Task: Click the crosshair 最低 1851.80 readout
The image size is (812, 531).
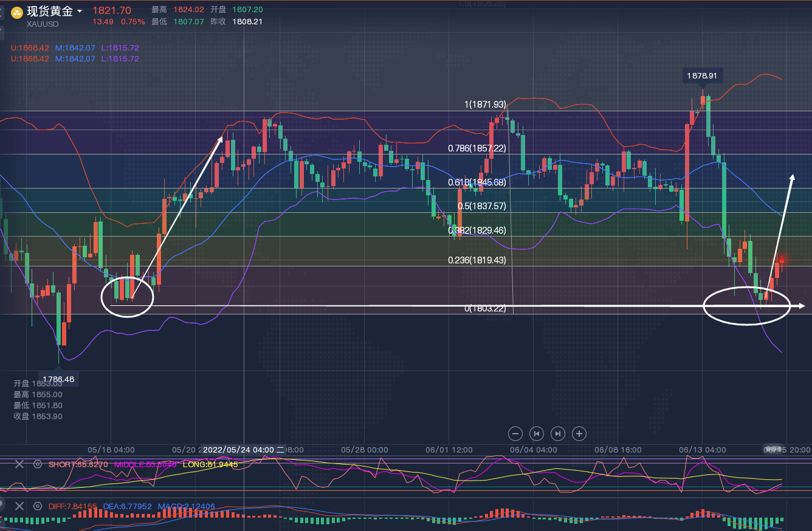Action: point(38,405)
